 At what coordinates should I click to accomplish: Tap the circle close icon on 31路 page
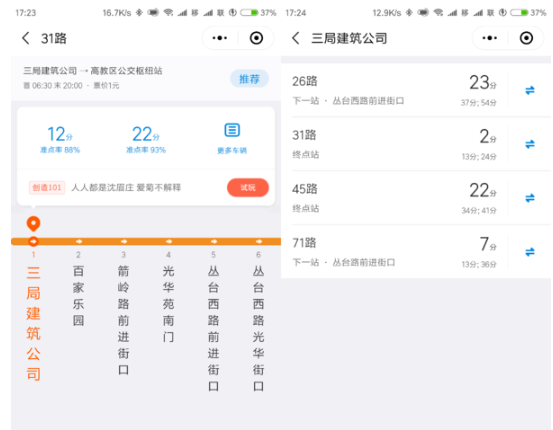(x=256, y=38)
